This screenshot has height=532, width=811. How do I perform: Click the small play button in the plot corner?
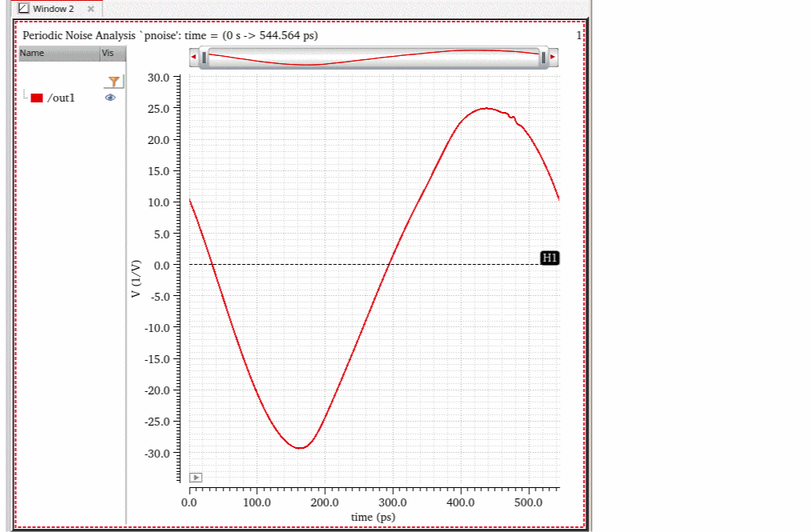[x=195, y=477]
